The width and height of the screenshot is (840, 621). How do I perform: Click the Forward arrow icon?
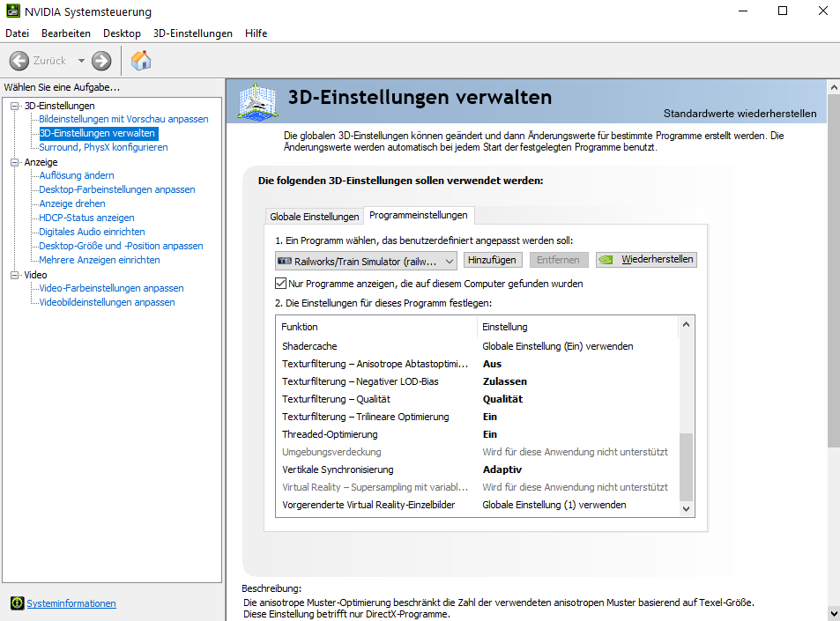coord(101,61)
